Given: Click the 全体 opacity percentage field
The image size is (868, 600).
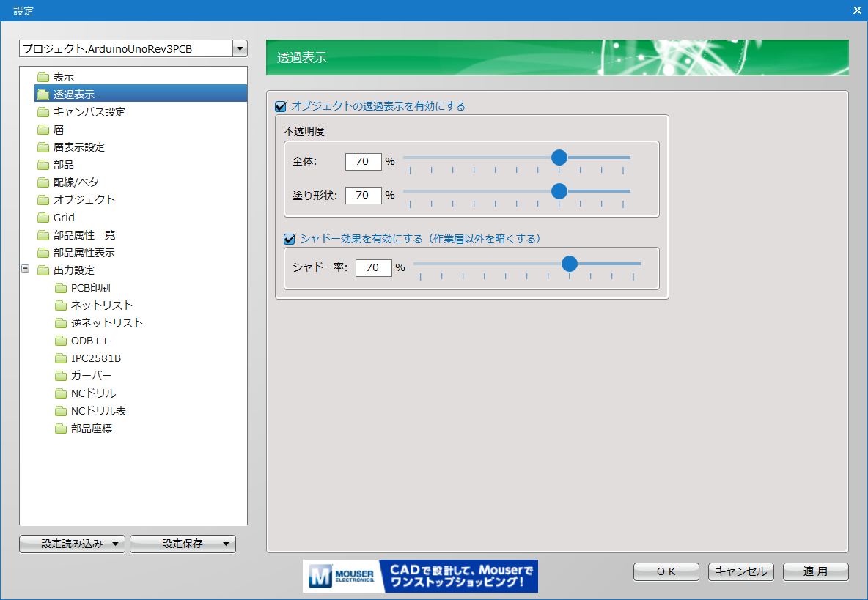Looking at the screenshot, I should coord(363,161).
